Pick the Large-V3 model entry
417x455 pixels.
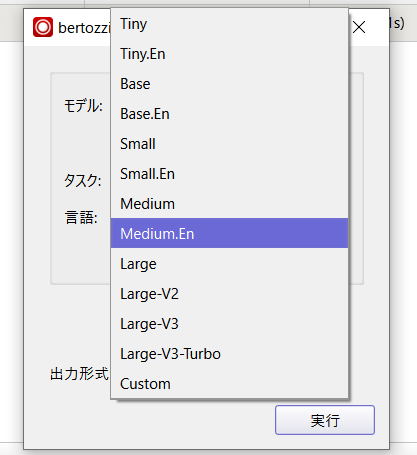click(x=229, y=324)
